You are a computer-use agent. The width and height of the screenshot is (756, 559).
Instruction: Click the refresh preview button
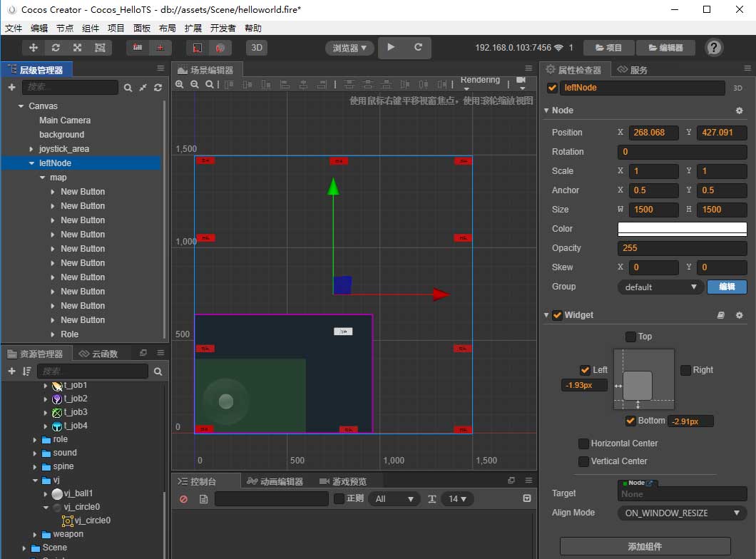[418, 48]
